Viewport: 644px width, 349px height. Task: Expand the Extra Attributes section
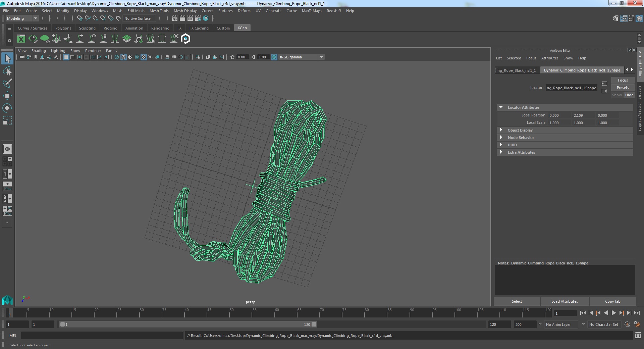coord(501,152)
